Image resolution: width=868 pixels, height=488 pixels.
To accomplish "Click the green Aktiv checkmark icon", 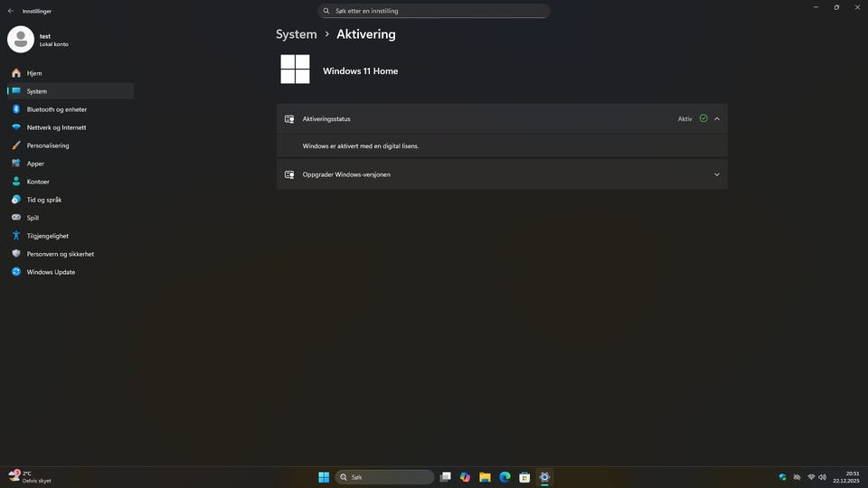I will click(x=703, y=118).
